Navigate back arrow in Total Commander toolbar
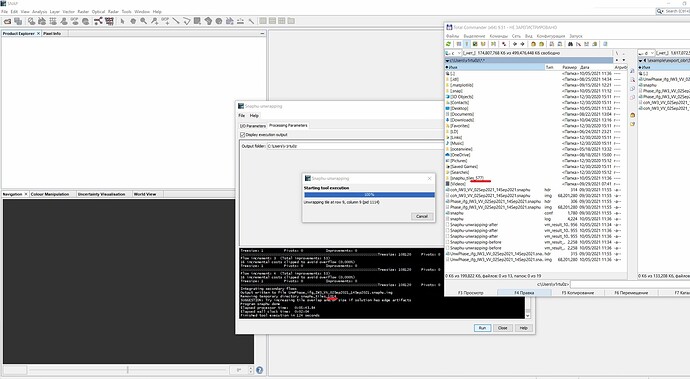 [515, 44]
